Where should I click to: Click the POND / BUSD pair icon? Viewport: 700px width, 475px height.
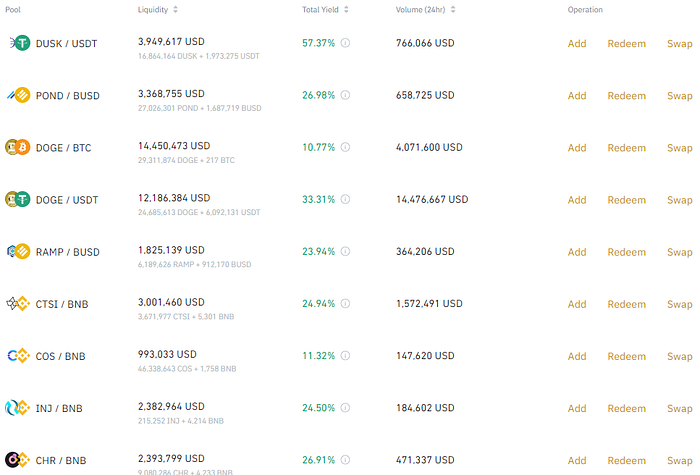tap(18, 95)
